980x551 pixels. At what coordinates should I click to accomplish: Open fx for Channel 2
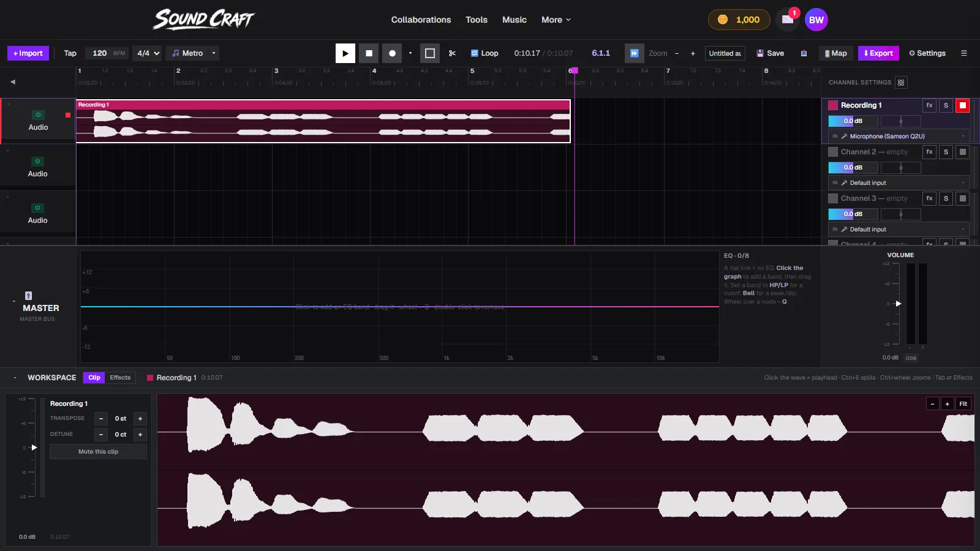coord(929,152)
